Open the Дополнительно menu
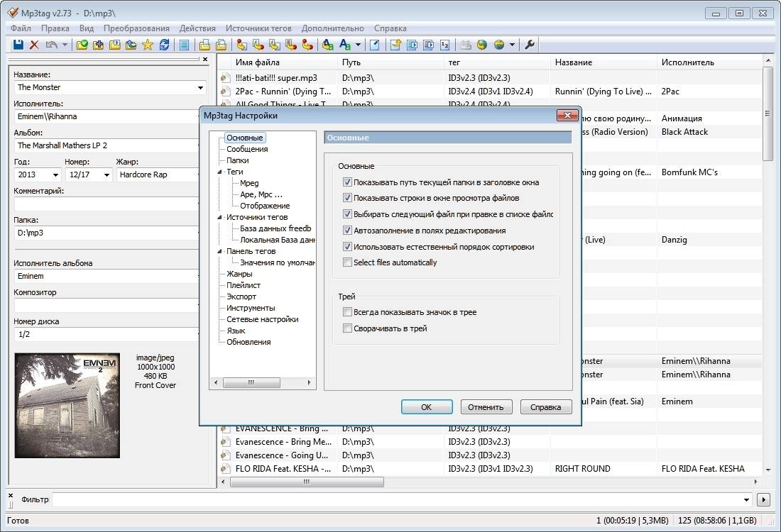 [x=333, y=28]
